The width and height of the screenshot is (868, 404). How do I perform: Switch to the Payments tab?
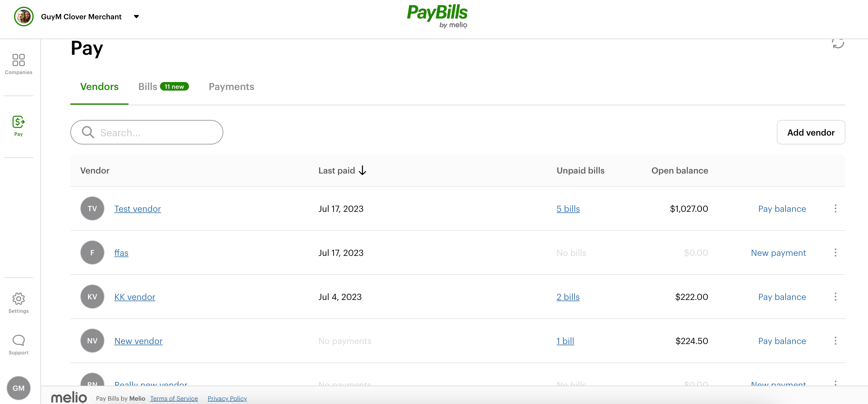coord(231,87)
